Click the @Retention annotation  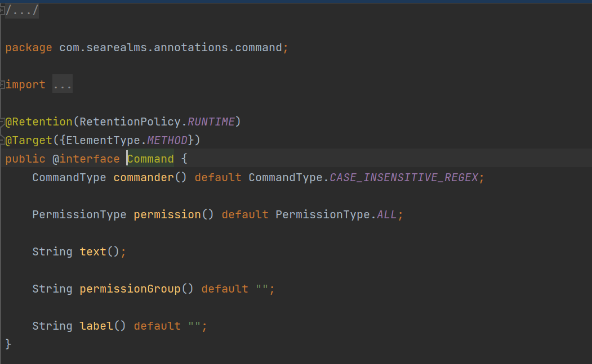point(39,122)
